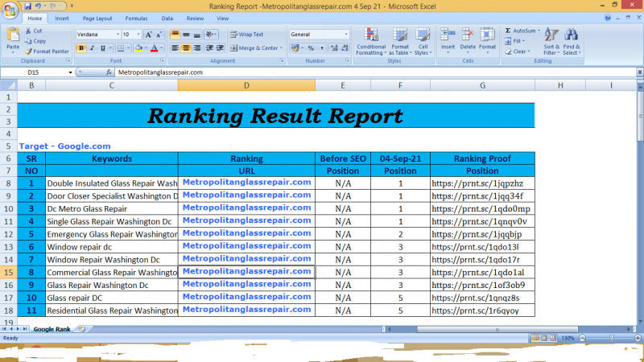Click formula bar with Metropolitanglassrepair.com
The image size is (644, 362).
tap(375, 72)
